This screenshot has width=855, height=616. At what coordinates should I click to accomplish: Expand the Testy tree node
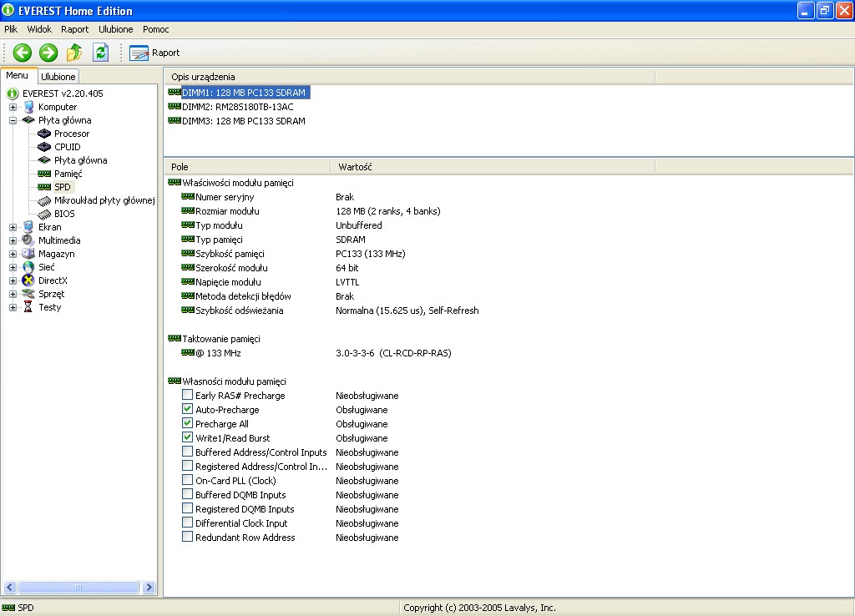point(13,307)
